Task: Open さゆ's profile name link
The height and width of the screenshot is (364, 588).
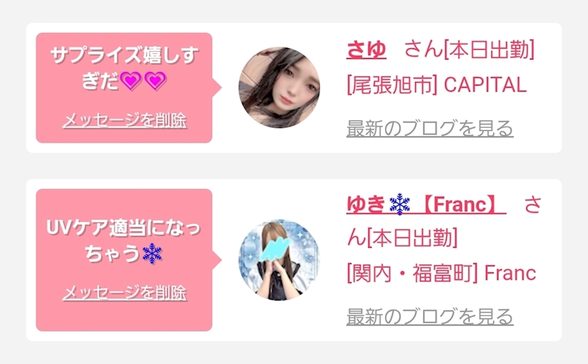Action: tap(366, 50)
